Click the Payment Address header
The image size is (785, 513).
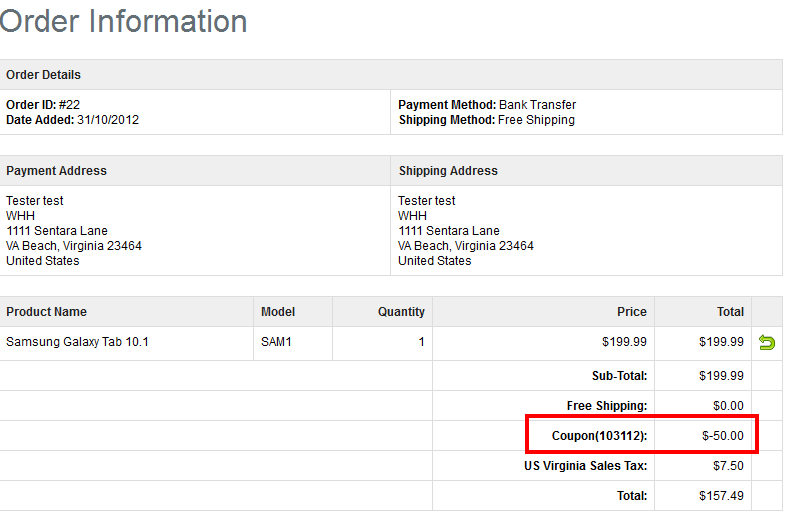pyautogui.click(x=56, y=171)
